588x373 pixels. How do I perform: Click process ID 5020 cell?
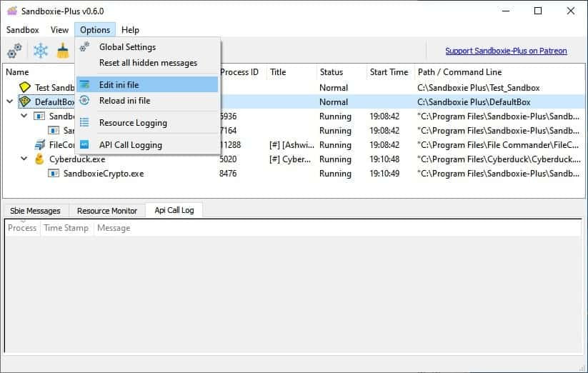coord(228,159)
